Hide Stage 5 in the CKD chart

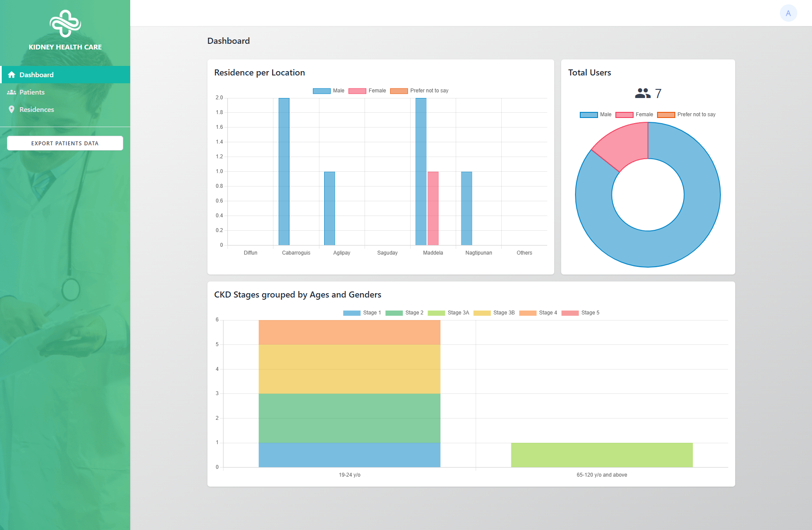tap(580, 313)
